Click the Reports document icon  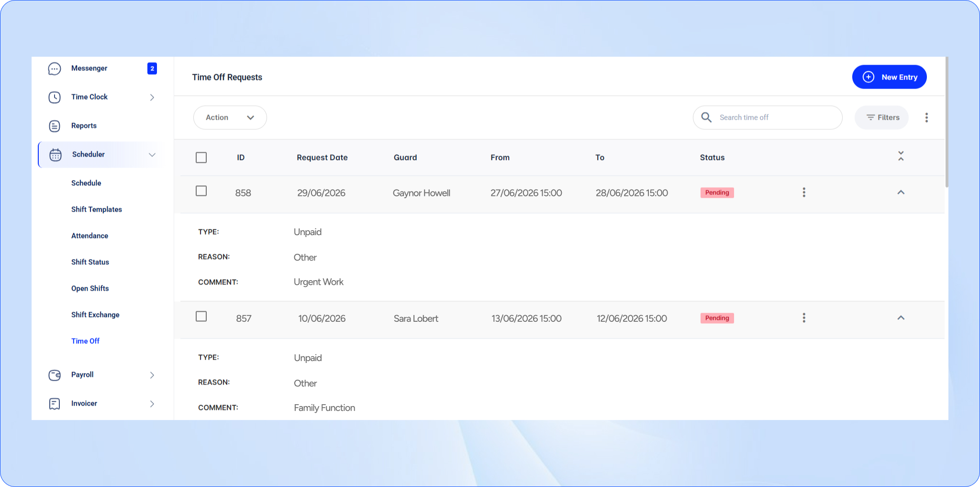pyautogui.click(x=55, y=126)
